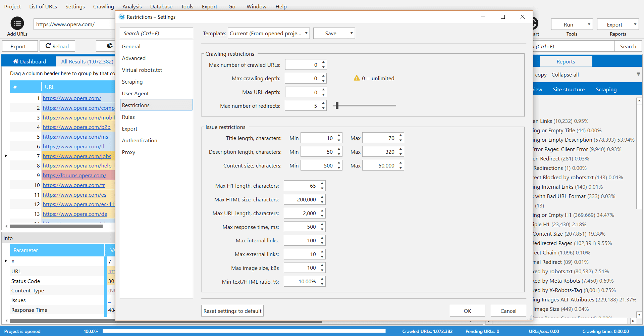Image resolution: width=644 pixels, height=336 pixels.
Task: Click the Add URLs list icon
Action: pos(17,23)
